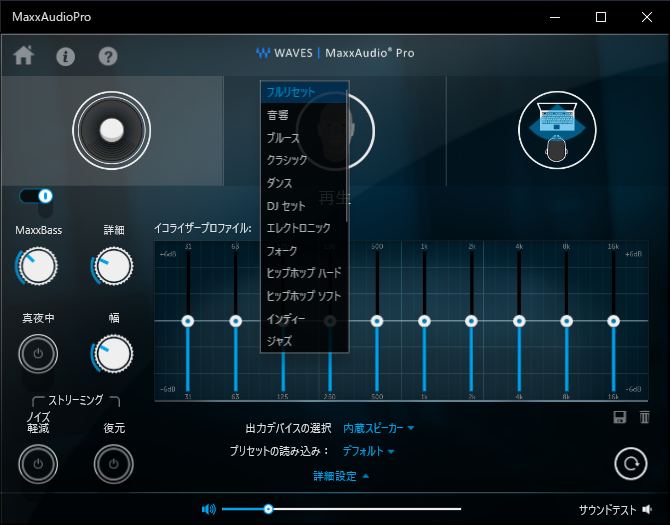Select the laptop head-tracking tab icon
This screenshot has height=525, width=670.
pos(557,130)
